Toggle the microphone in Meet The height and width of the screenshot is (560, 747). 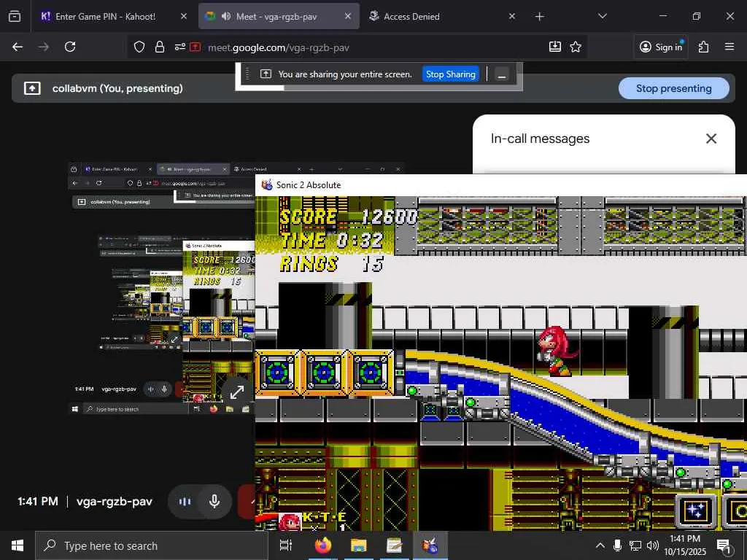(214, 501)
